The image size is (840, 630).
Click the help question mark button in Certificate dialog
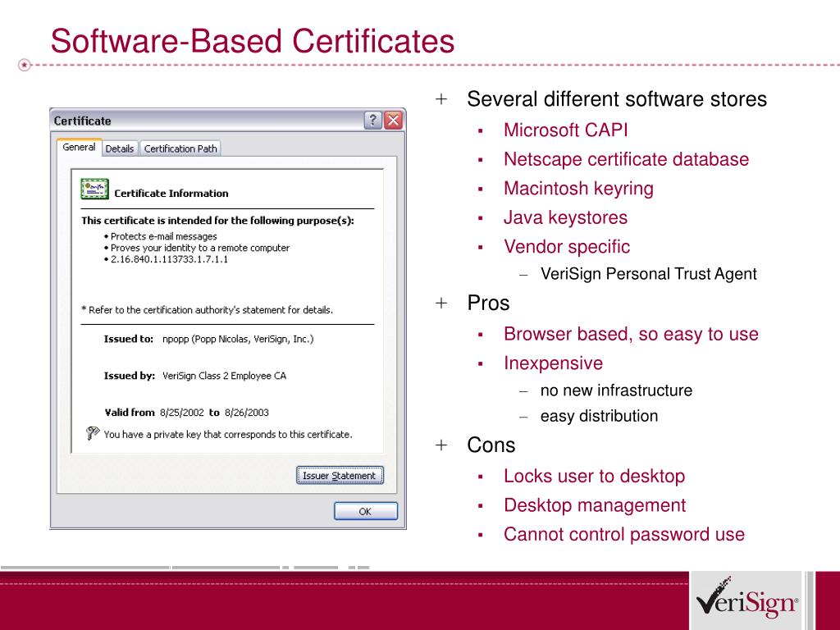point(373,121)
